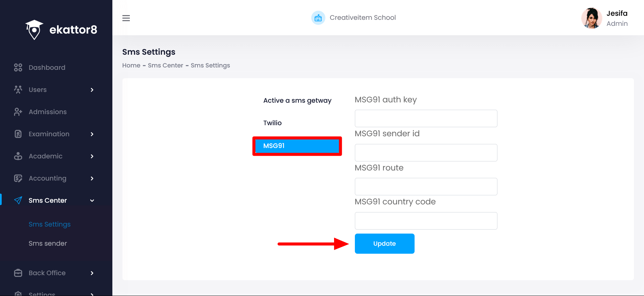Open Sms sender submenu item
The image size is (644, 296).
[48, 243]
